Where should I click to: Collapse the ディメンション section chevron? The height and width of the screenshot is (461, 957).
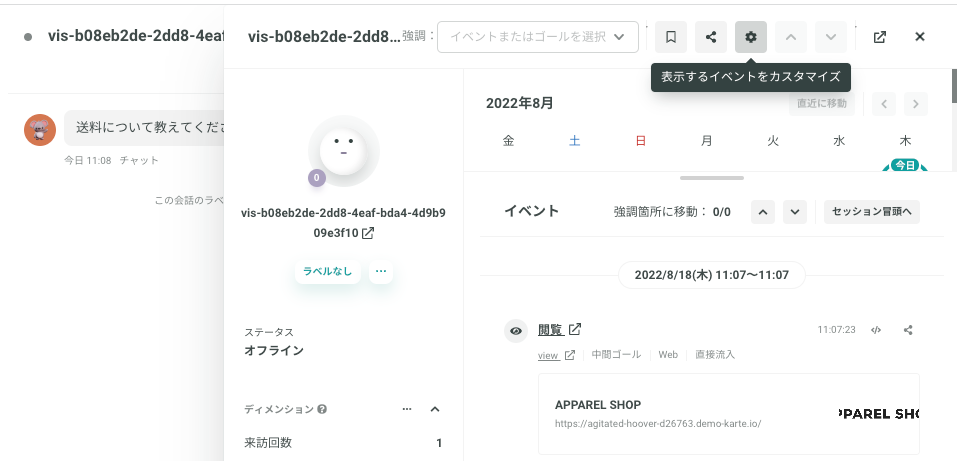(435, 409)
